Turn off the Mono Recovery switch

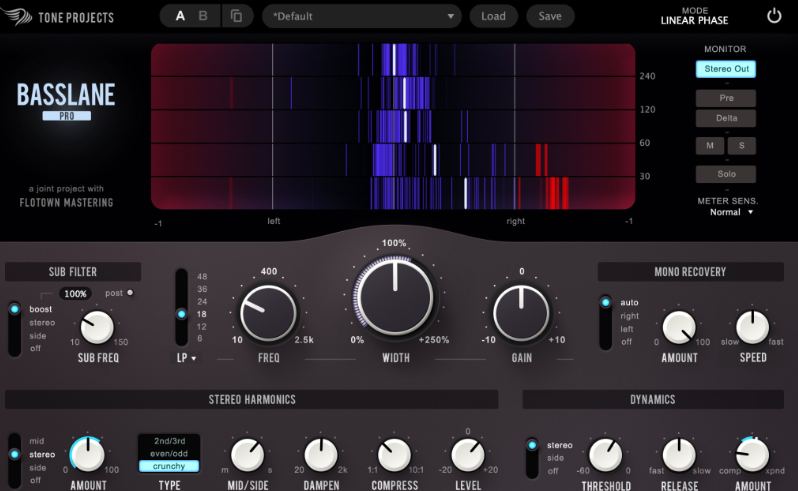click(626, 342)
